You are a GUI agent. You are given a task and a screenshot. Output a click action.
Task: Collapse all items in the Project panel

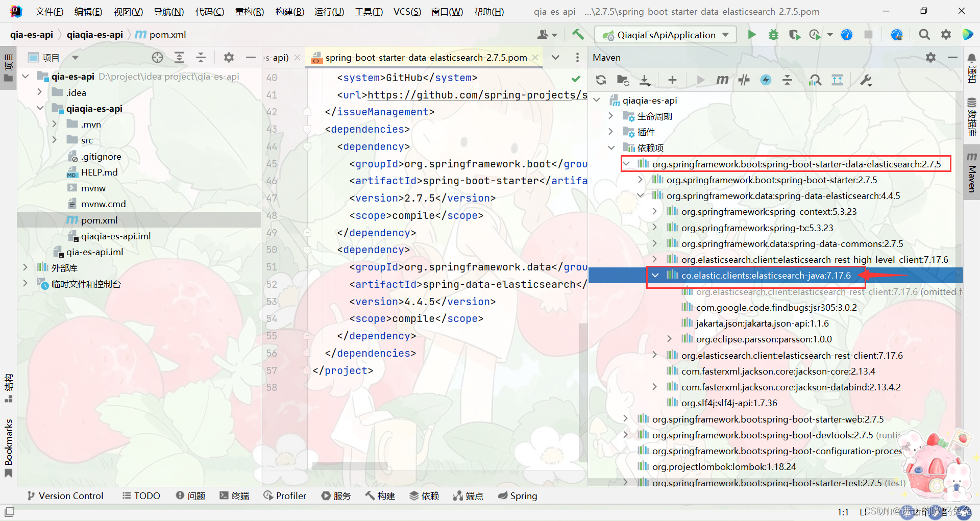(x=201, y=58)
